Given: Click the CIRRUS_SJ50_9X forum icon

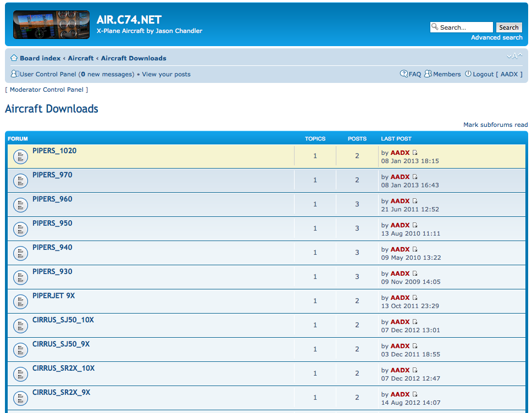Looking at the screenshot, I should point(20,350).
